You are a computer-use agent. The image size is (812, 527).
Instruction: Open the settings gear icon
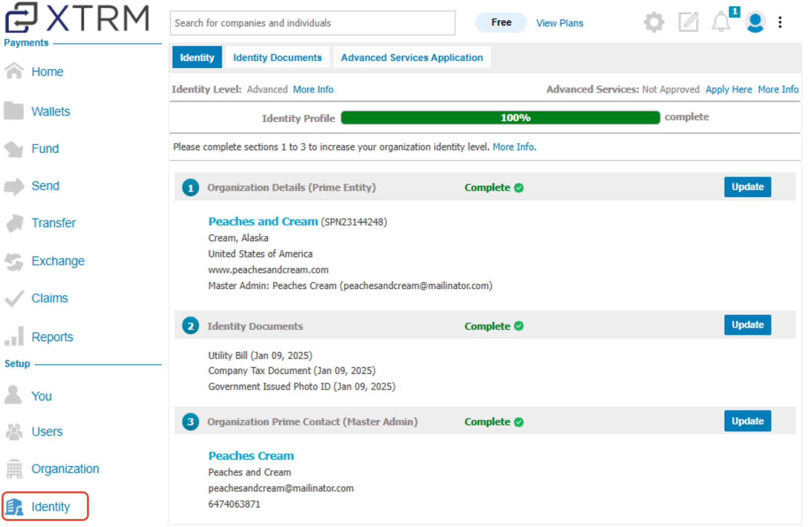pyautogui.click(x=654, y=22)
